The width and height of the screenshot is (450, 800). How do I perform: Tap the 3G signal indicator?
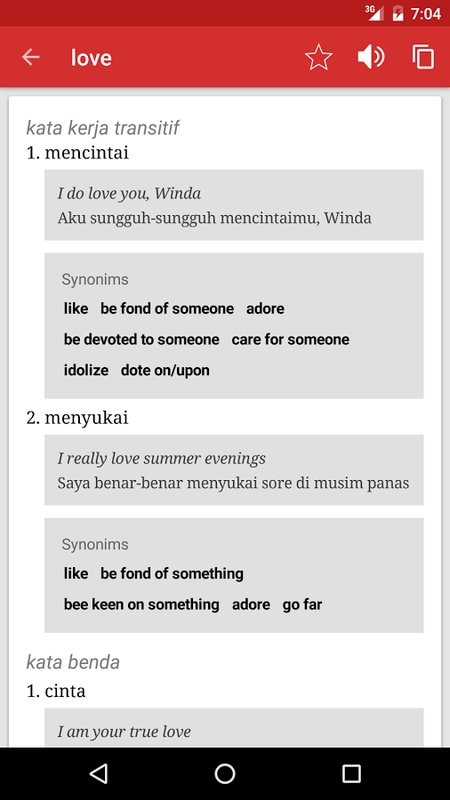(x=374, y=13)
